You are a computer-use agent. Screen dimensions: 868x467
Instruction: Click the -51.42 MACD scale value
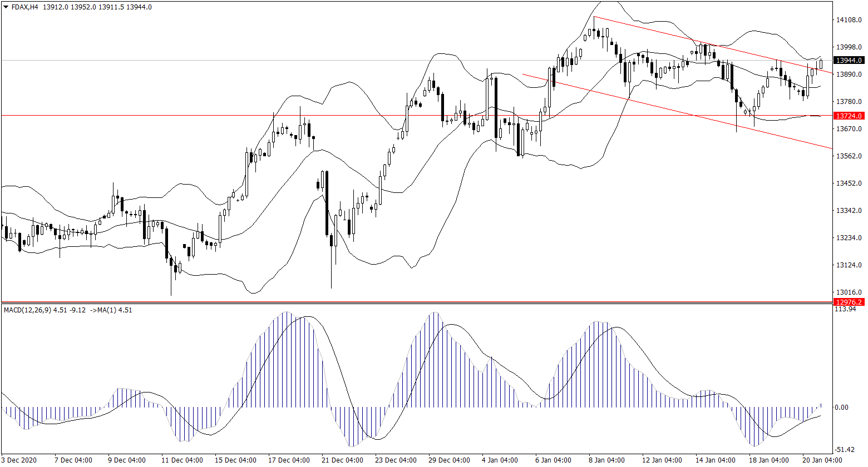[x=847, y=449]
